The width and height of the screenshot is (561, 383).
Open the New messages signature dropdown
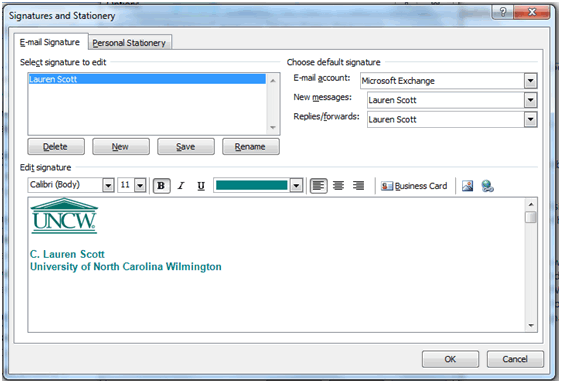pos(531,100)
